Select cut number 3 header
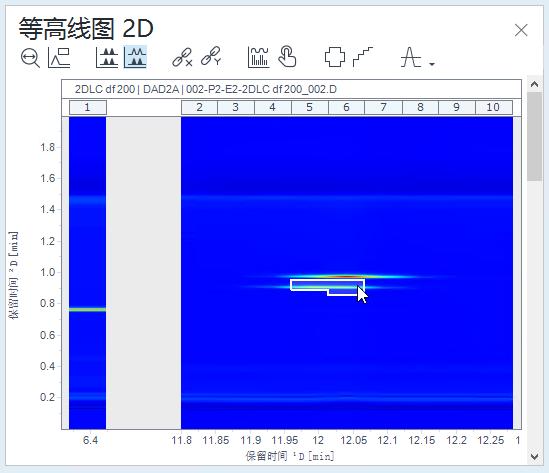Screen dimensions: 549x473 tap(236, 107)
